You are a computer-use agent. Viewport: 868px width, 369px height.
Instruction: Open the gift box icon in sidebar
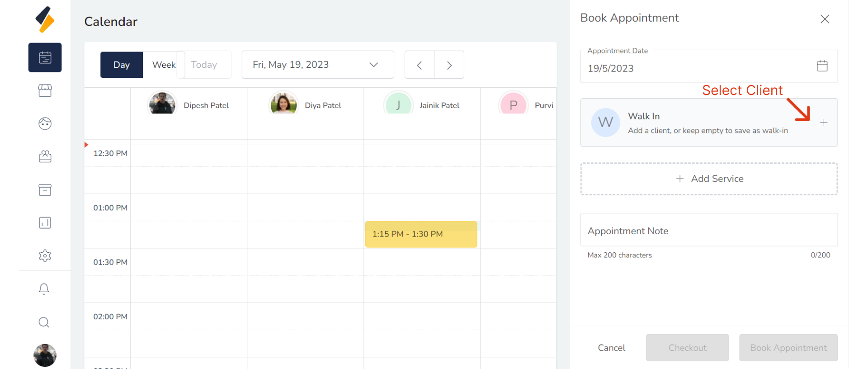[45, 156]
